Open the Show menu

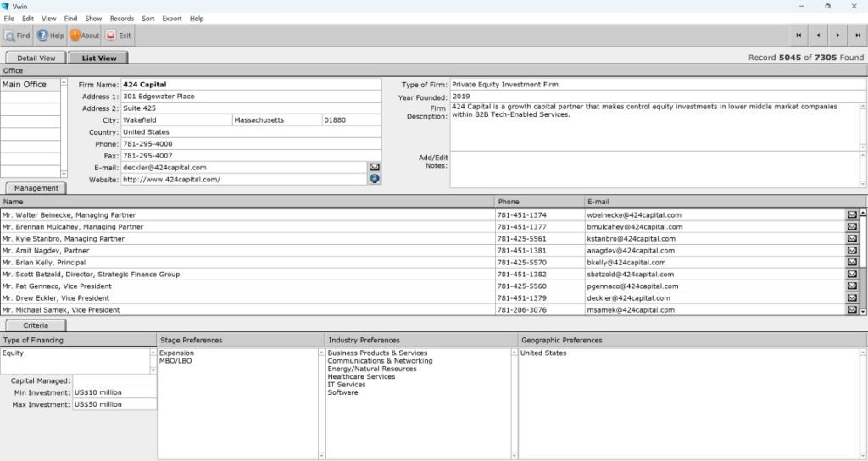93,19
